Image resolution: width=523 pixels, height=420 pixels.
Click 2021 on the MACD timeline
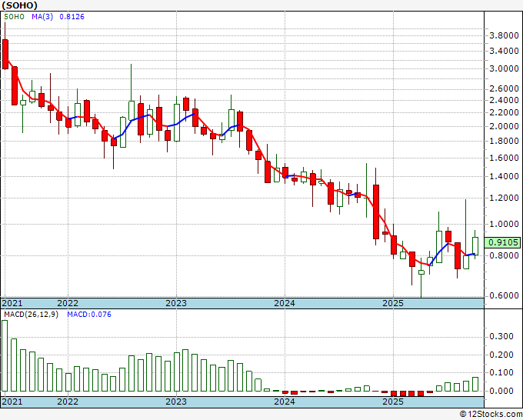(12, 402)
